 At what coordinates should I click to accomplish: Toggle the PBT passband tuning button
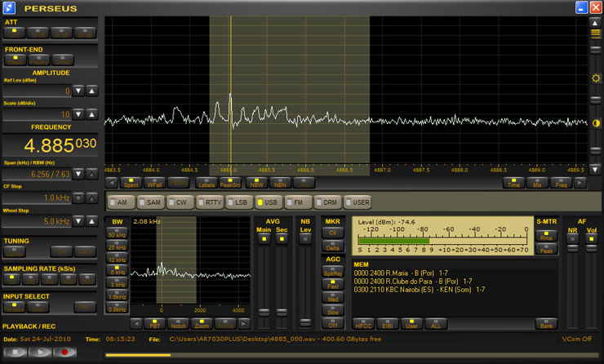click(x=155, y=323)
